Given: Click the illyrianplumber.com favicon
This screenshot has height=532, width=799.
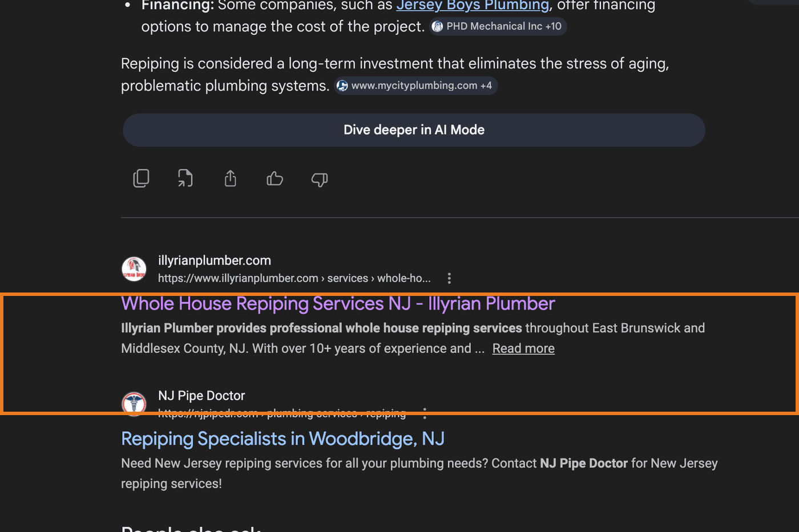Looking at the screenshot, I should tap(134, 269).
